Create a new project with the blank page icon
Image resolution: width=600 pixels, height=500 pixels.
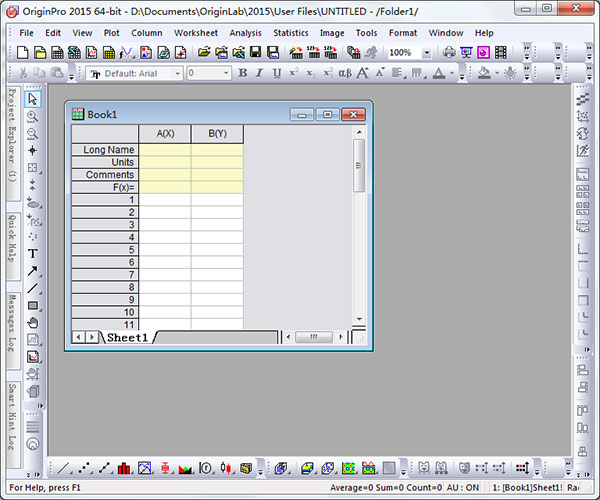[x=23, y=52]
